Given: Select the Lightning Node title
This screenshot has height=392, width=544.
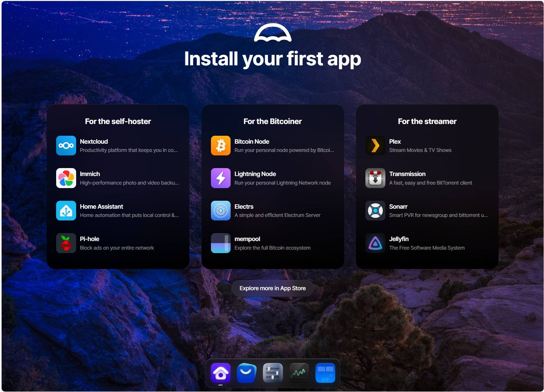Looking at the screenshot, I should coord(255,174).
